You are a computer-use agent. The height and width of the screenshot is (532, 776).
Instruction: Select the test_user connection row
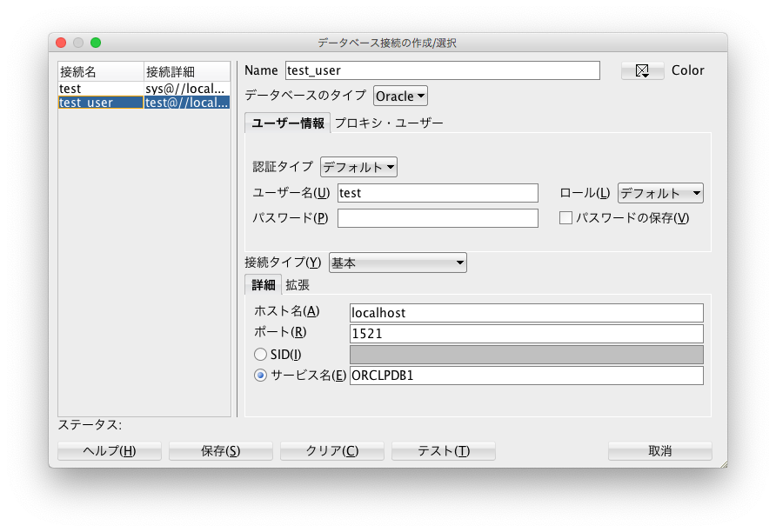tap(144, 103)
